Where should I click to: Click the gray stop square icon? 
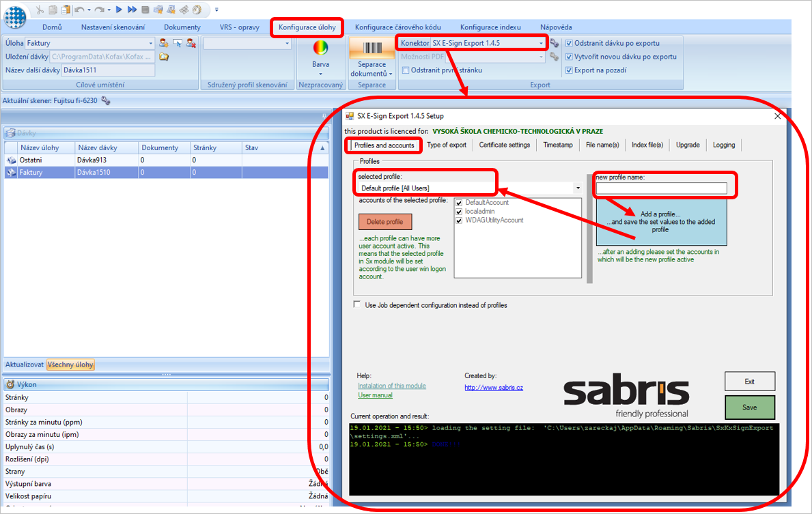coord(145,10)
